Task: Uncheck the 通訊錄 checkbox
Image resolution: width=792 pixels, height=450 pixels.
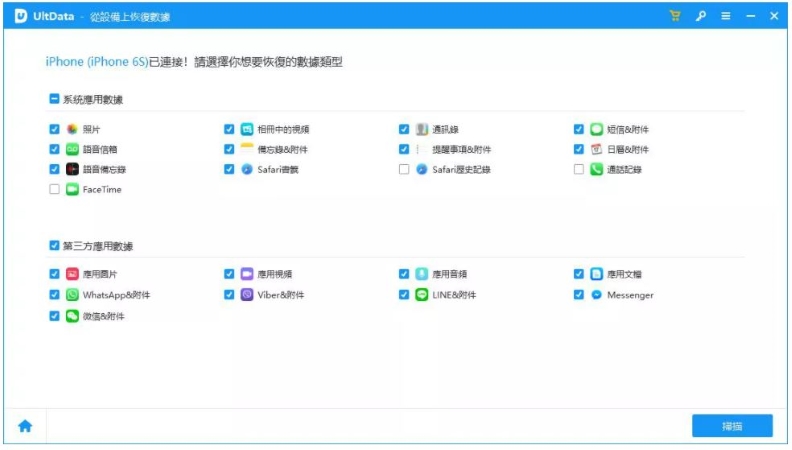Action: pos(404,129)
